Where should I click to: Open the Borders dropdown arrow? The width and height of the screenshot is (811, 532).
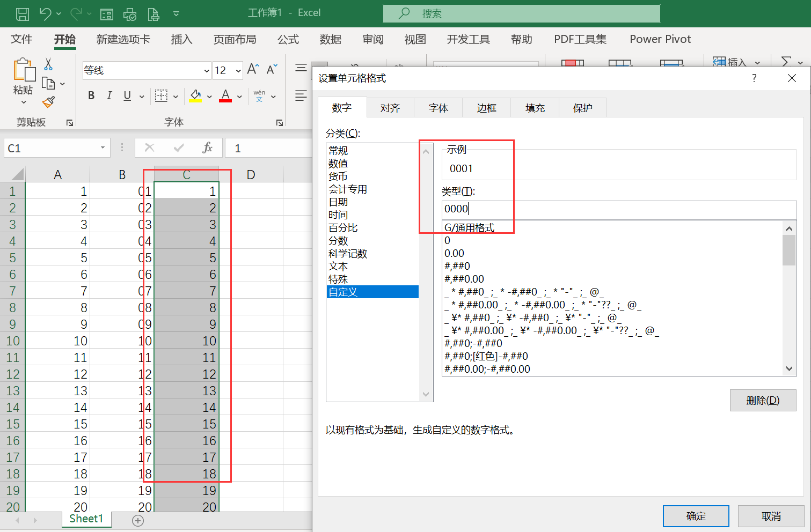176,97
